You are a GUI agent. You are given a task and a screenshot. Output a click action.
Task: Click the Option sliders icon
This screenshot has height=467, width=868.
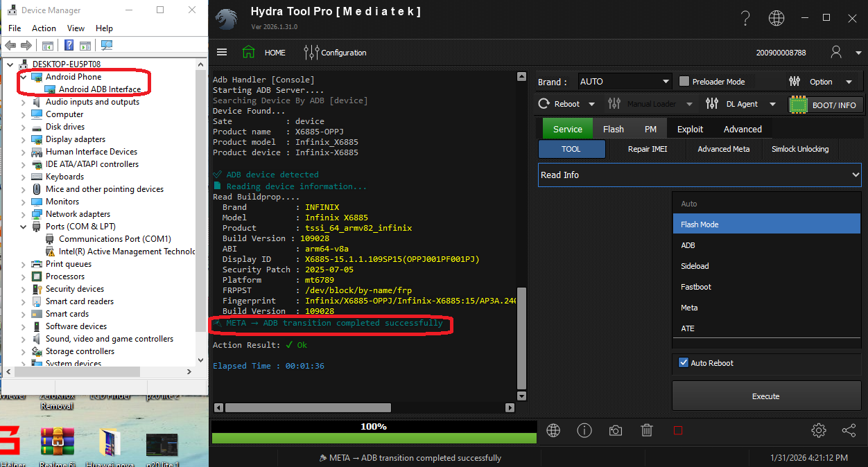[x=795, y=82]
